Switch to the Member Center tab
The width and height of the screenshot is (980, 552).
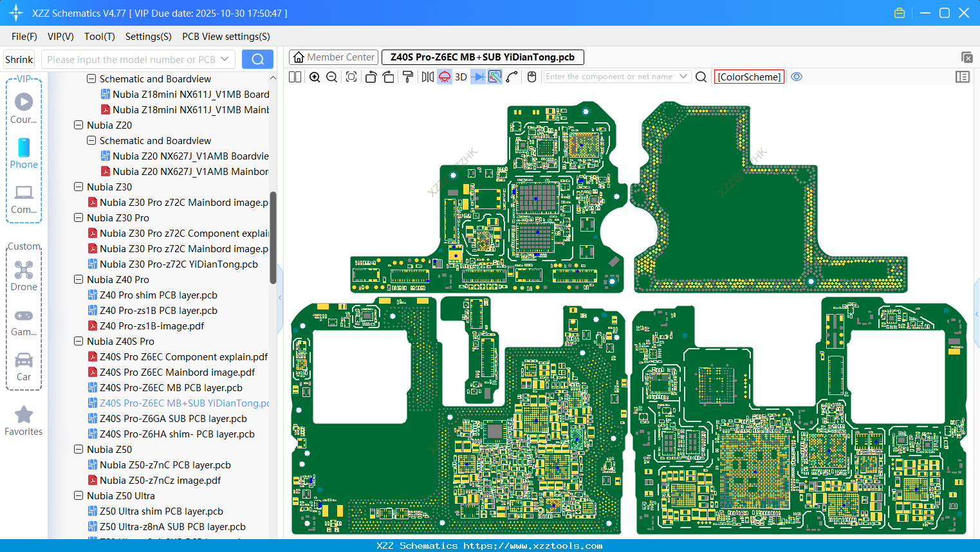pos(333,57)
